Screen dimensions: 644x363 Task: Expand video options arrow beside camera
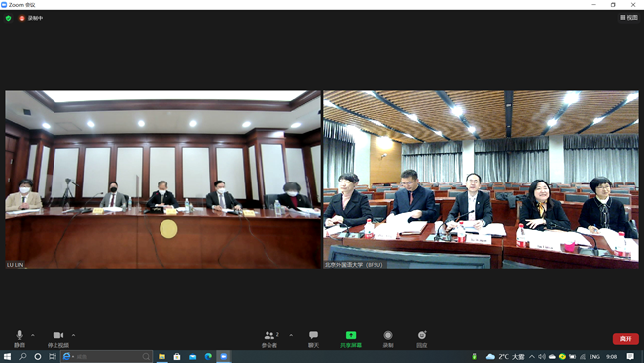[73, 335]
